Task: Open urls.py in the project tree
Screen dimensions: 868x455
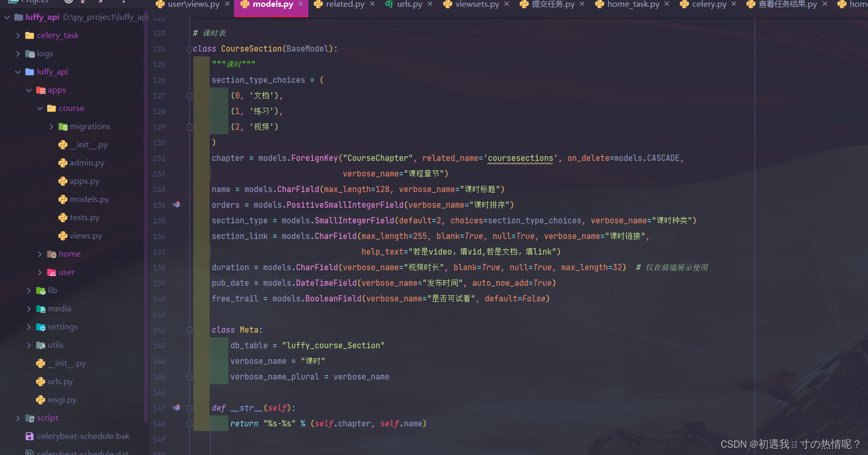Action: tap(60, 382)
